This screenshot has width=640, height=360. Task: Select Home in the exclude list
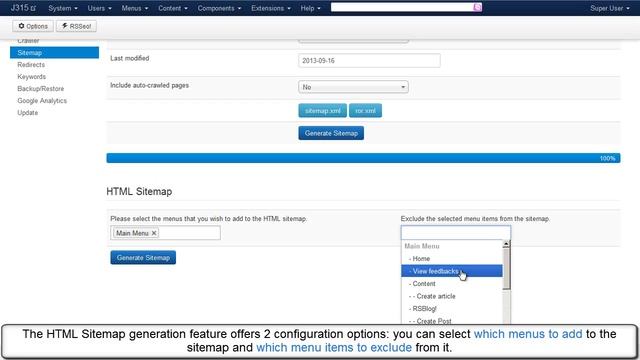point(451,258)
